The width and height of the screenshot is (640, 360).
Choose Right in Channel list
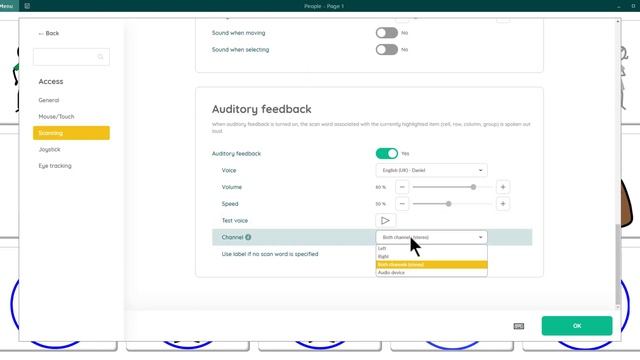(x=431, y=256)
